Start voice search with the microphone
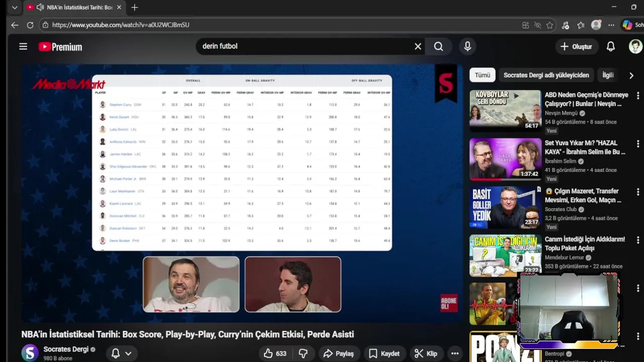The image size is (644, 362). 467,46
